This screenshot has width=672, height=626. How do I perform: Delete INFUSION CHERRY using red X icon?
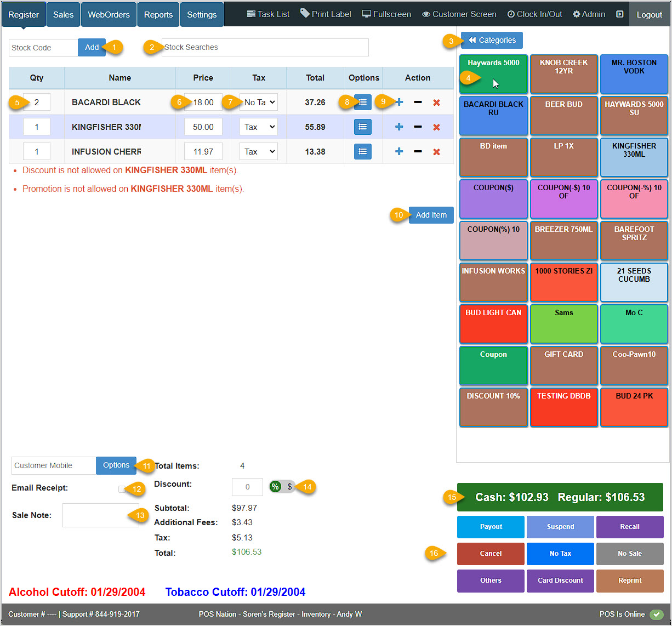pos(437,151)
